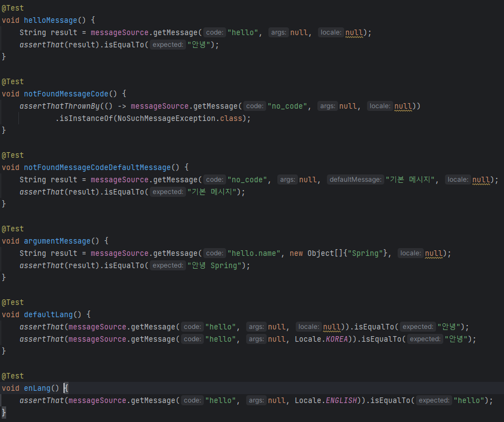Click the "hello.name" string literal

254,254
